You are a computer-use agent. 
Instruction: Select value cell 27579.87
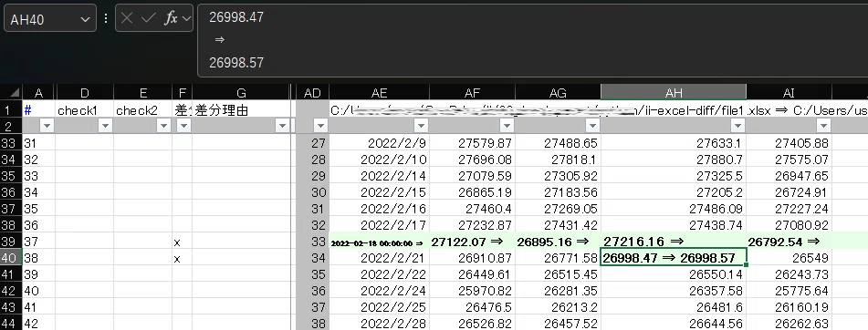tap(472, 143)
